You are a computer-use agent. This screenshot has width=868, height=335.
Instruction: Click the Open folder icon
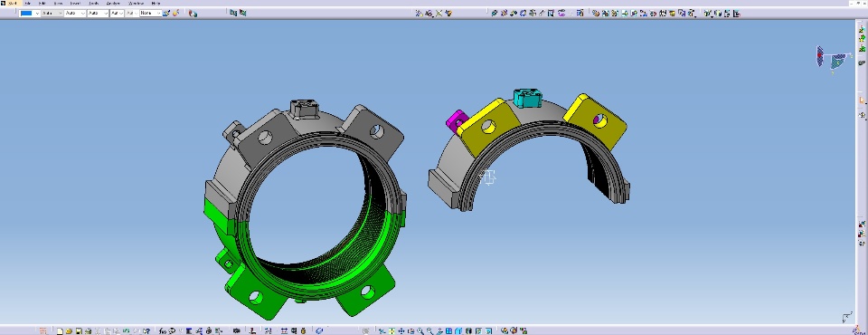[70, 331]
